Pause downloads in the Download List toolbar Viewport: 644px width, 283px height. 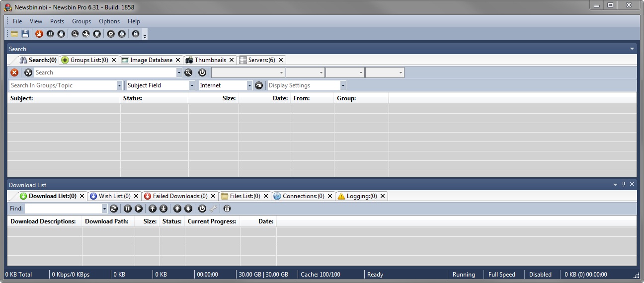click(x=128, y=209)
